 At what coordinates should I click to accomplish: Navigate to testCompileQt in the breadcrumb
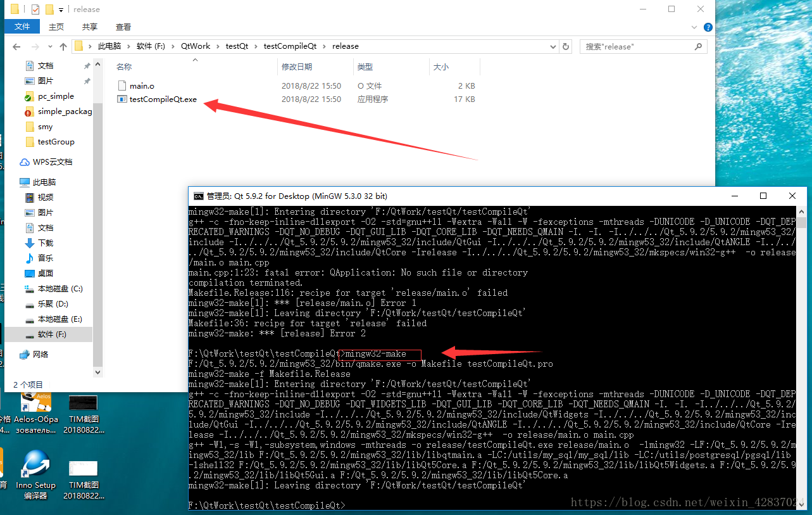point(290,46)
